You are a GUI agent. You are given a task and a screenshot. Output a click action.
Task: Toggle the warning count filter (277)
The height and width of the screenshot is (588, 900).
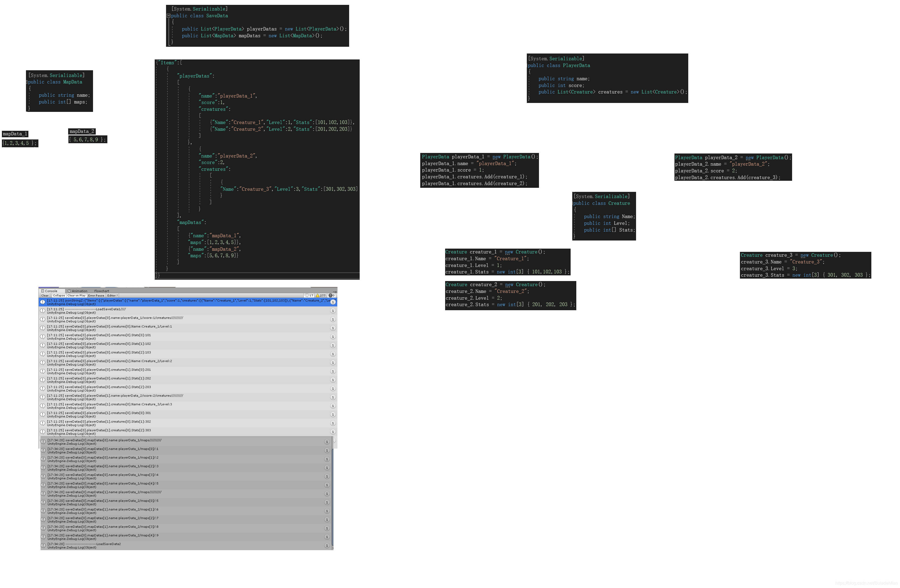321,296
